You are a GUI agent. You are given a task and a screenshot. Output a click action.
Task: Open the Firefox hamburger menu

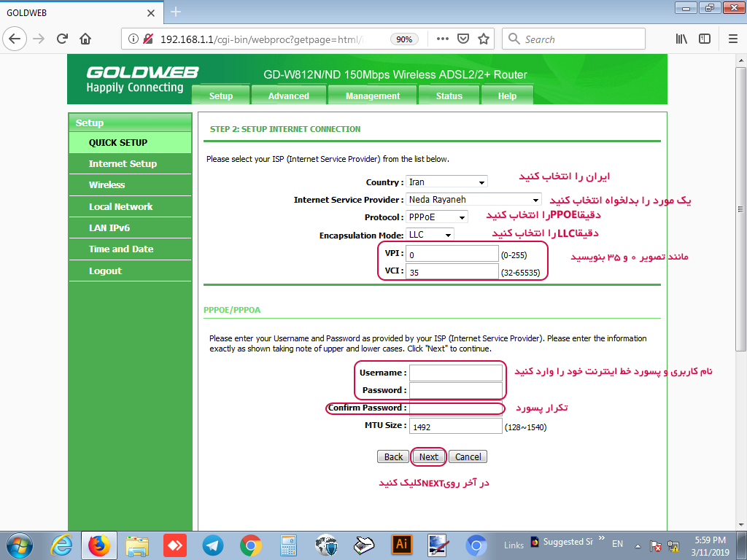click(732, 39)
